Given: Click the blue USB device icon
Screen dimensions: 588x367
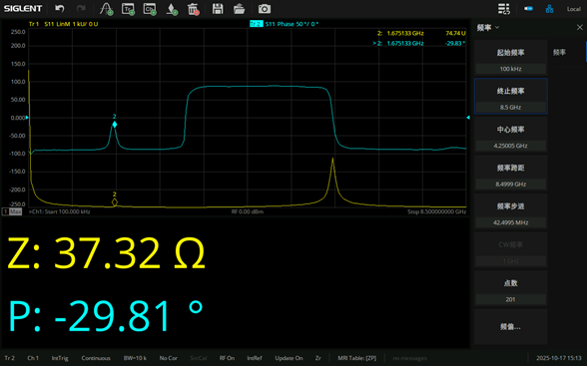Looking at the screenshot, I should [528, 9].
